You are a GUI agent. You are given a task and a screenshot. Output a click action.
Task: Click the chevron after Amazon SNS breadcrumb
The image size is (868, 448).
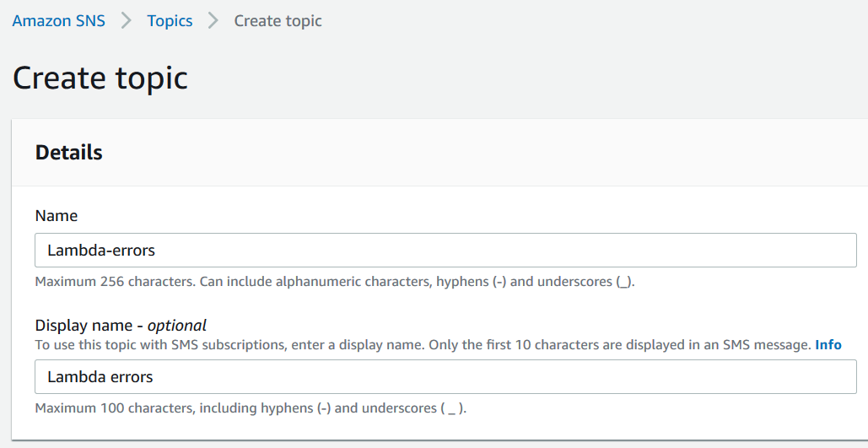click(x=127, y=21)
